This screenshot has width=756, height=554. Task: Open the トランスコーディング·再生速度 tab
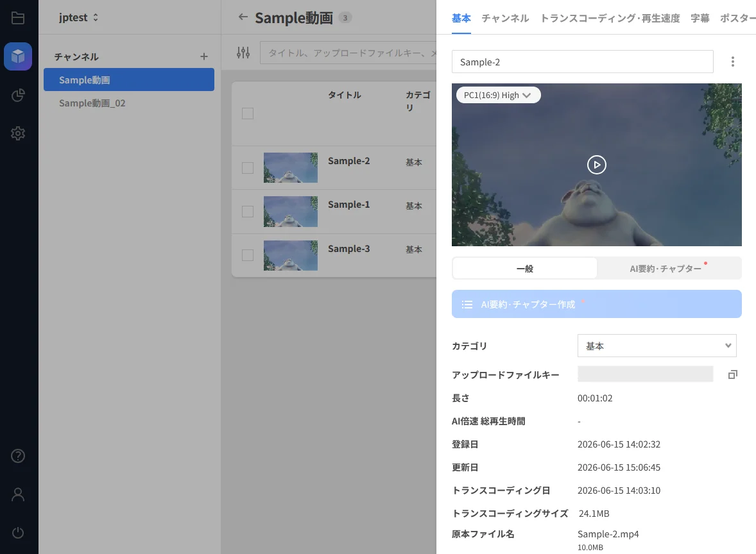610,19
